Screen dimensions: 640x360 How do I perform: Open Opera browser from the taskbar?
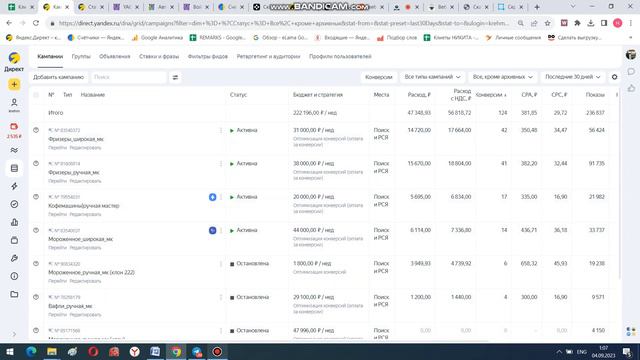93,351
